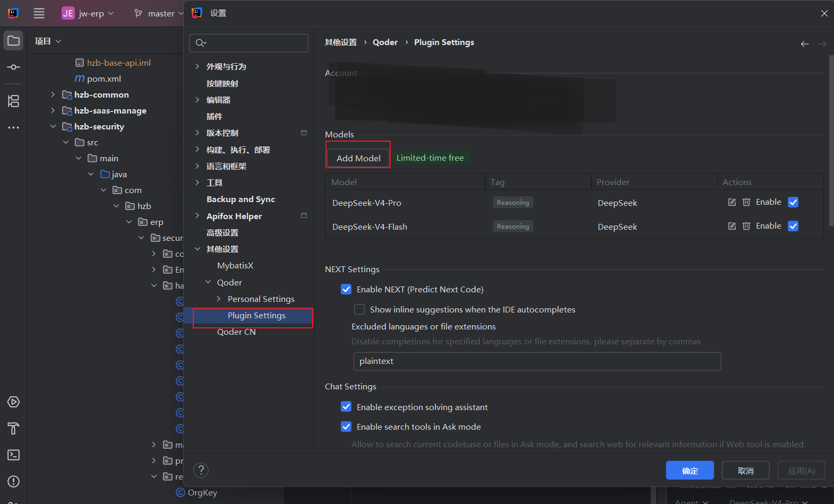
Task: Expand 外观与行为 settings group
Action: click(x=197, y=66)
